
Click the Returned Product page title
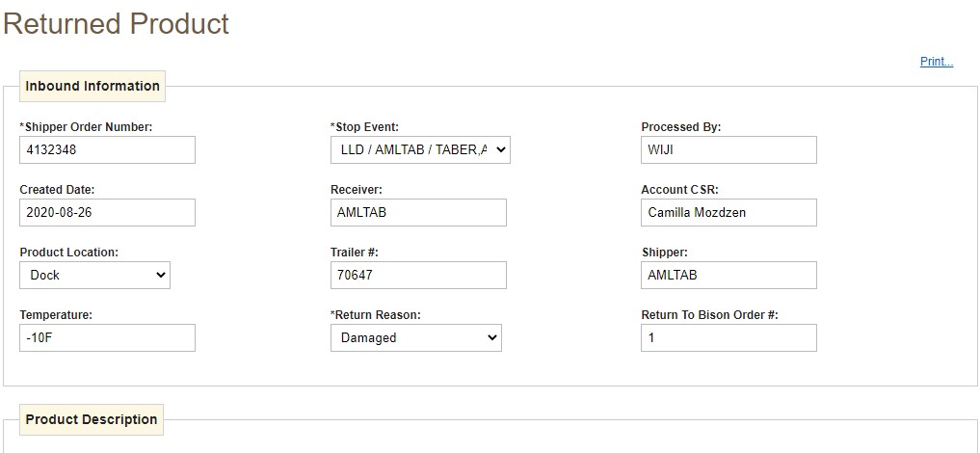click(x=117, y=24)
